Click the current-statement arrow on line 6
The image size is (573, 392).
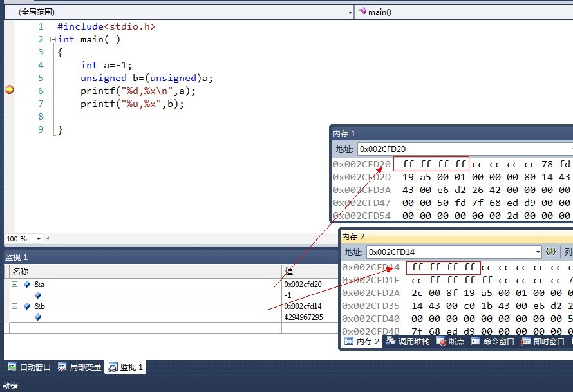[10, 89]
